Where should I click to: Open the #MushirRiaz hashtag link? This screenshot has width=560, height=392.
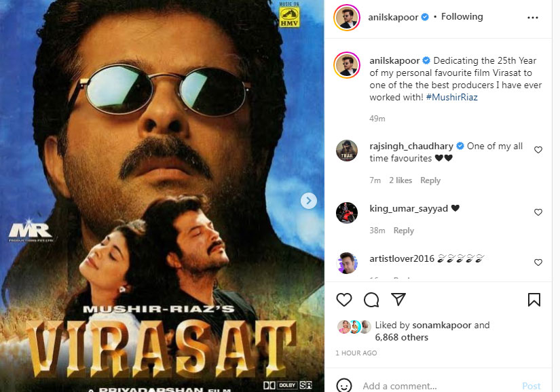[x=452, y=97]
